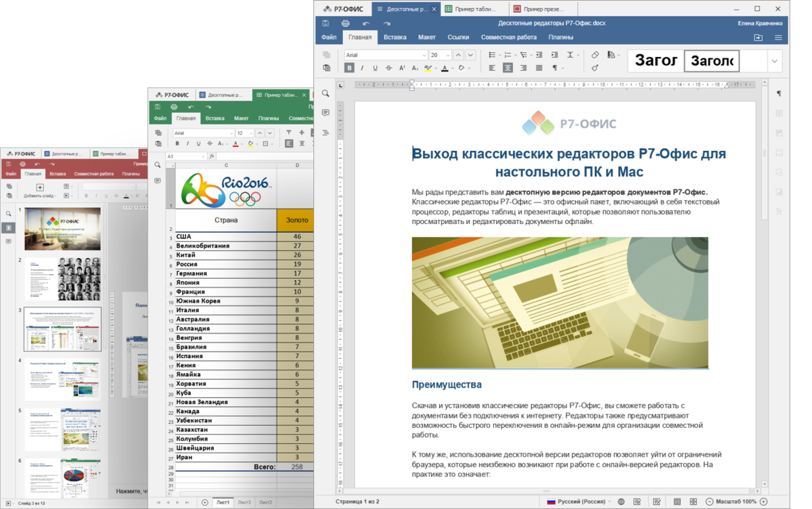
Task: Undo last action in the document editor
Action: [366, 23]
